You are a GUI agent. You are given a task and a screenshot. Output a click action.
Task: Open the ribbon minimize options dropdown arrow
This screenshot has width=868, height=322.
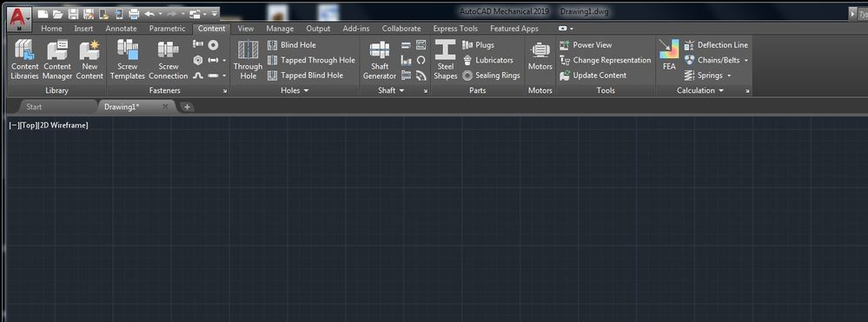[x=572, y=29]
